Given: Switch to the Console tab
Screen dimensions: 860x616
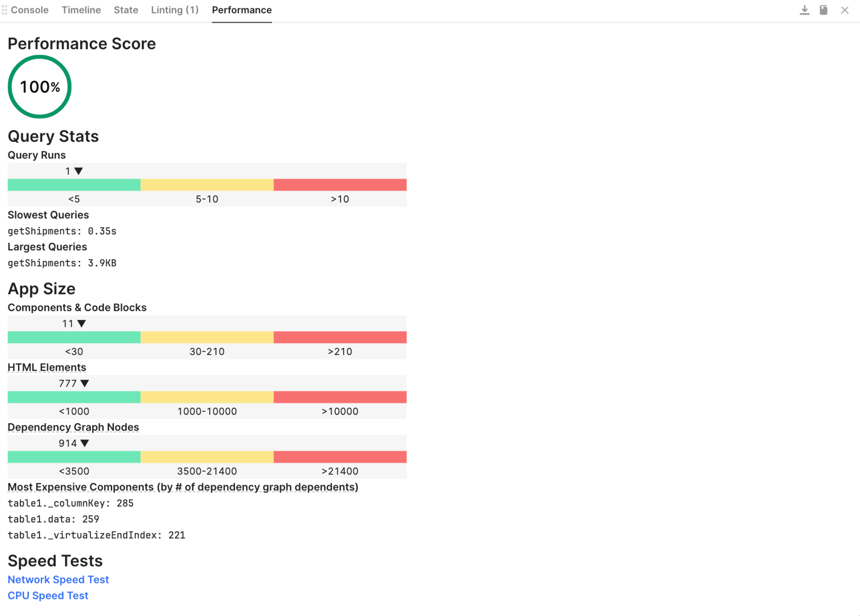Looking at the screenshot, I should coord(30,10).
